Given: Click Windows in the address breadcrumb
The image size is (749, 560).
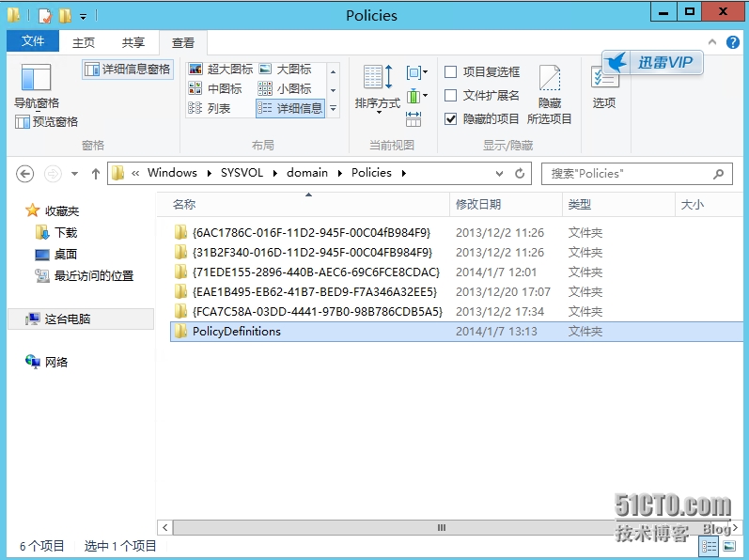Looking at the screenshot, I should click(x=172, y=173).
